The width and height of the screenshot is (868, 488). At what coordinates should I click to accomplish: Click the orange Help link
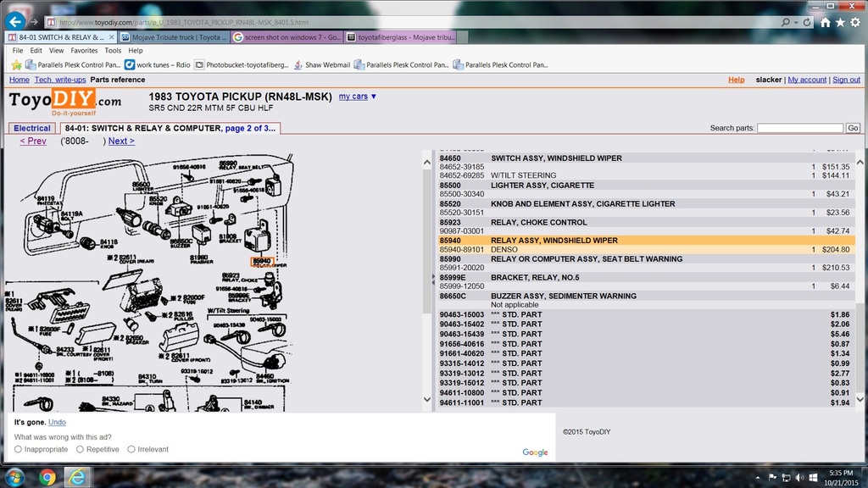pyautogui.click(x=737, y=80)
